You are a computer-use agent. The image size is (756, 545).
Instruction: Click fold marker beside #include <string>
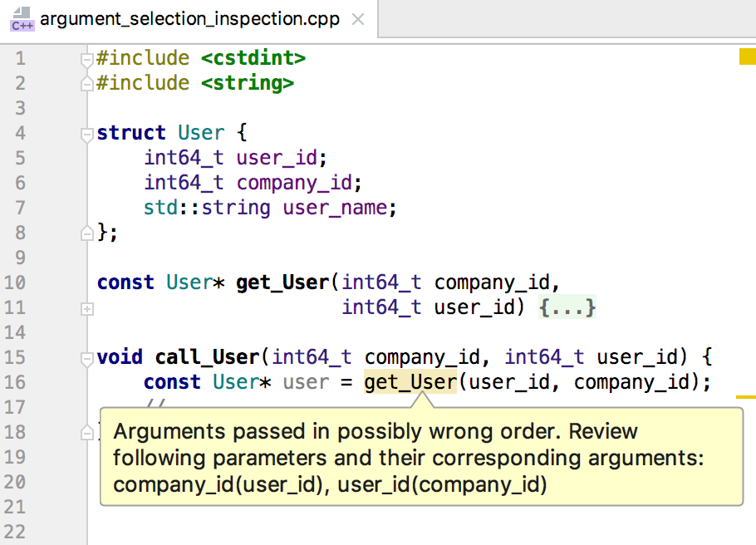[x=86, y=83]
